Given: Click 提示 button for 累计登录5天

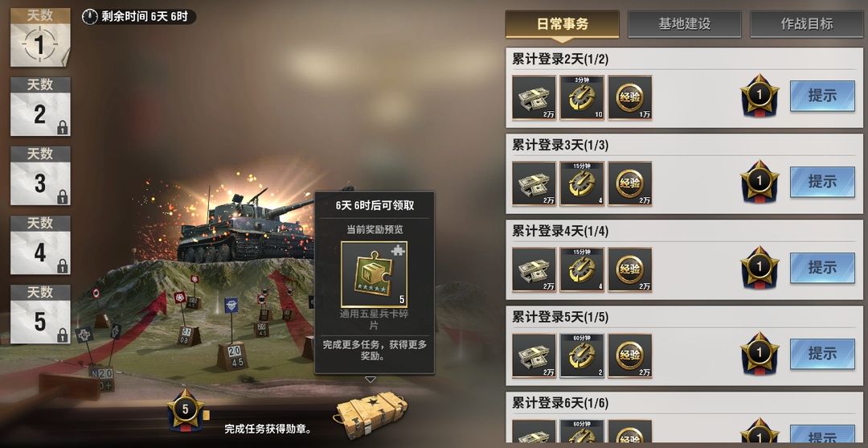Looking at the screenshot, I should tap(822, 354).
